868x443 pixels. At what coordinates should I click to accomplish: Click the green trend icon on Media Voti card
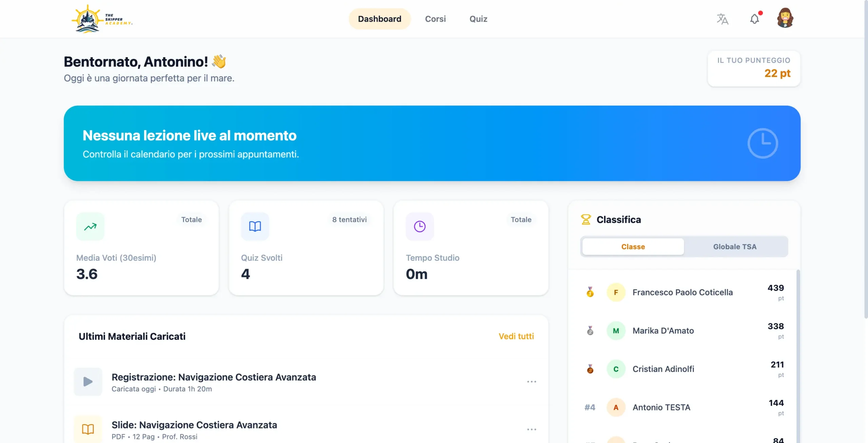point(90,226)
